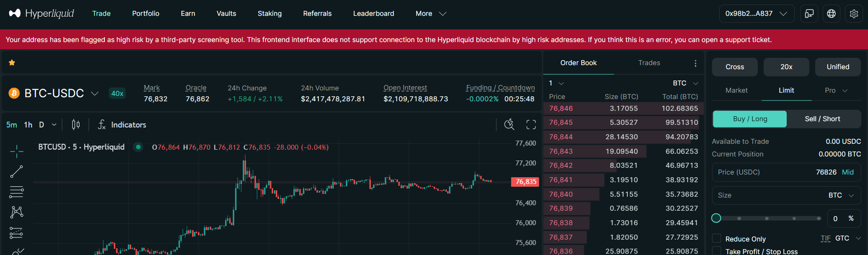Click the 40x max leverage badge

click(x=118, y=94)
